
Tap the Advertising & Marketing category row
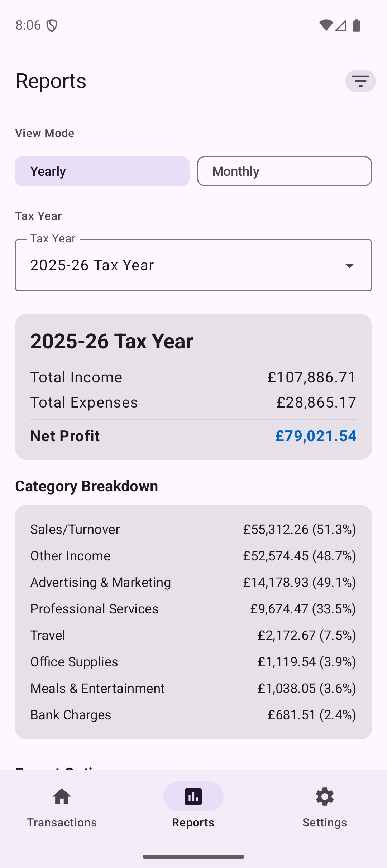click(193, 582)
